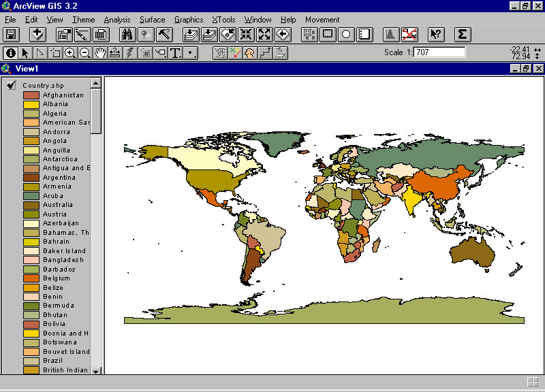Click the legend scrollbar up arrow

[x=95, y=83]
